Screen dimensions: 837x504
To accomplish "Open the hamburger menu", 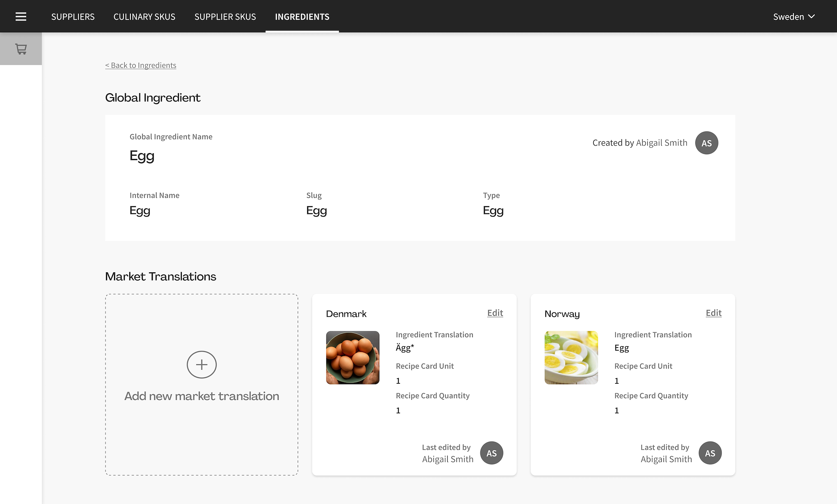I will click(x=21, y=17).
